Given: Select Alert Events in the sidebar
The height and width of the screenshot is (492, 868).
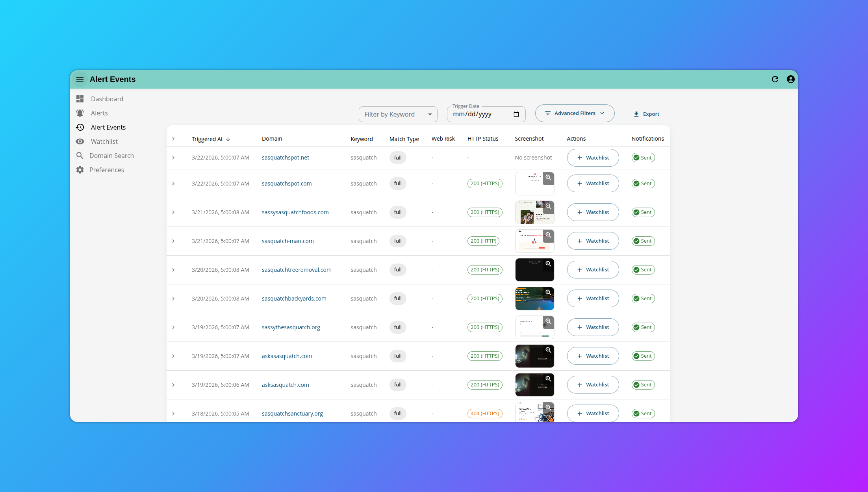Looking at the screenshot, I should (x=108, y=127).
